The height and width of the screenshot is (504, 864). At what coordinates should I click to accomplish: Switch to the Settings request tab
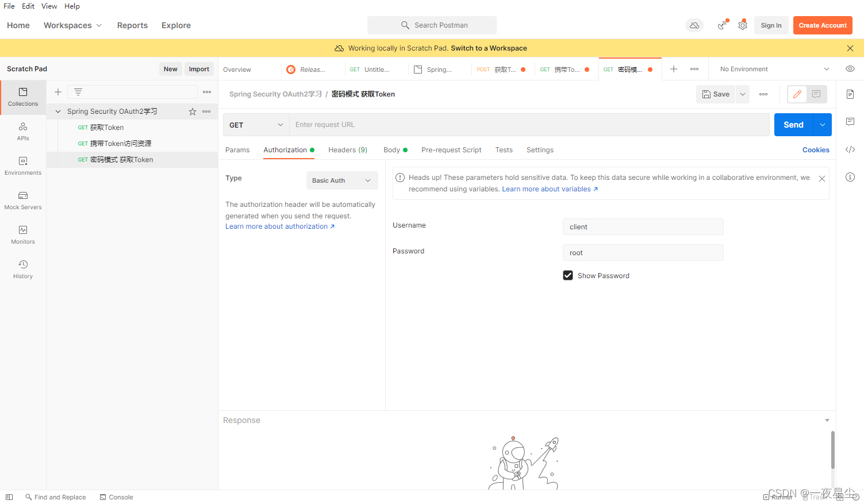tap(540, 150)
